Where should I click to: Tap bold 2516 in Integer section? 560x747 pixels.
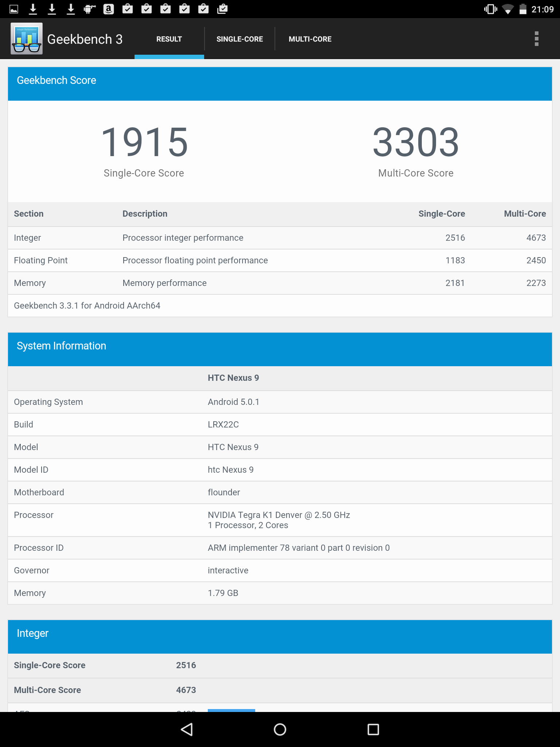[x=186, y=665]
